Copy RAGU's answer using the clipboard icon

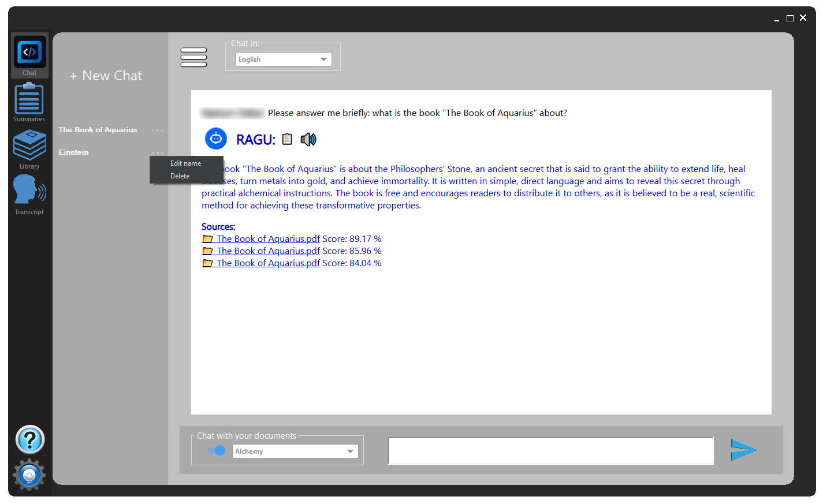point(287,139)
